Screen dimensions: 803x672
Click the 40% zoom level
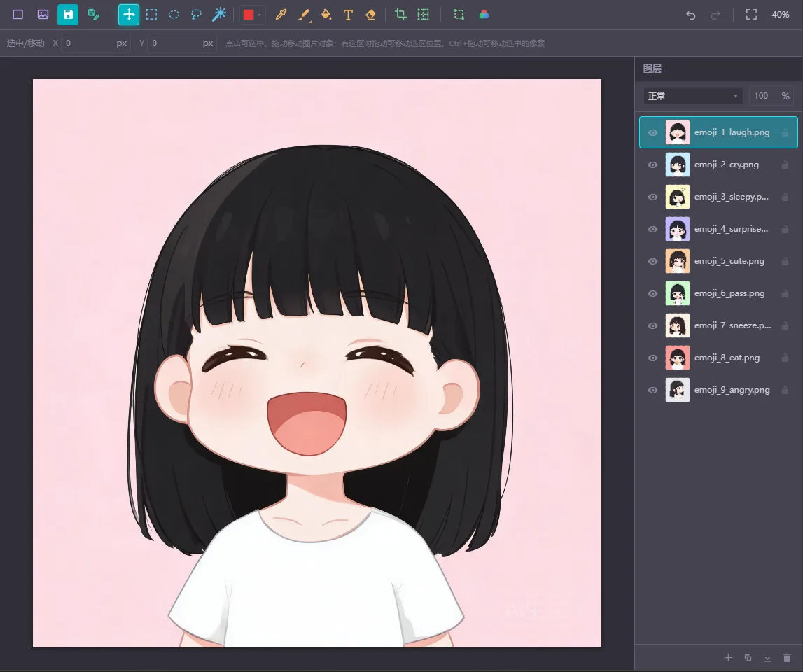(x=781, y=14)
